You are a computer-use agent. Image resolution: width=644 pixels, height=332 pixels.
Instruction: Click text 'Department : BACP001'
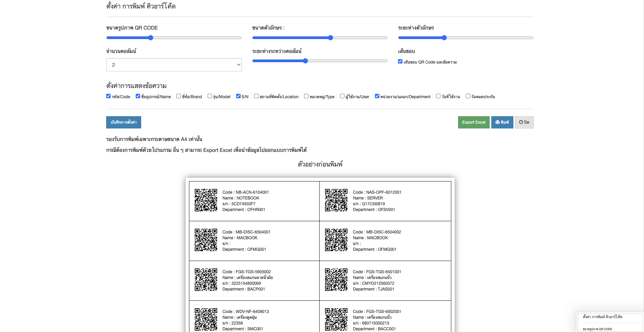pyautogui.click(x=244, y=289)
